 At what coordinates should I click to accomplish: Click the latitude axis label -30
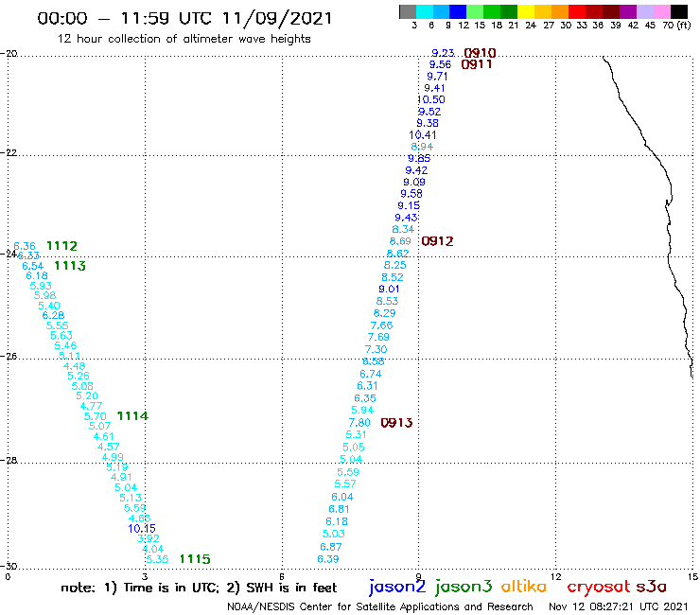click(9, 566)
